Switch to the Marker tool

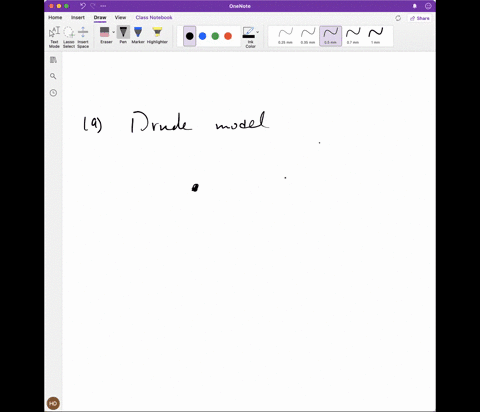tap(138, 35)
